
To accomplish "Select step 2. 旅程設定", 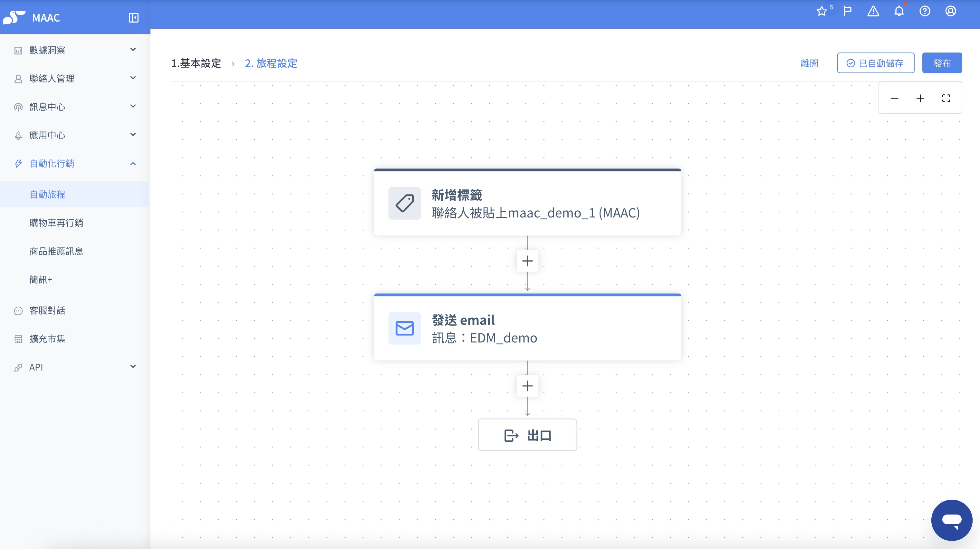I will point(271,63).
